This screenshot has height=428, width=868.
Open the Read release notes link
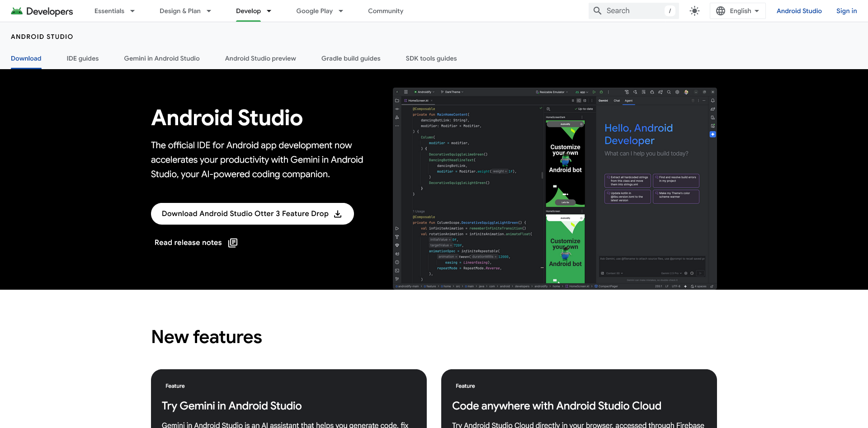[x=188, y=242]
